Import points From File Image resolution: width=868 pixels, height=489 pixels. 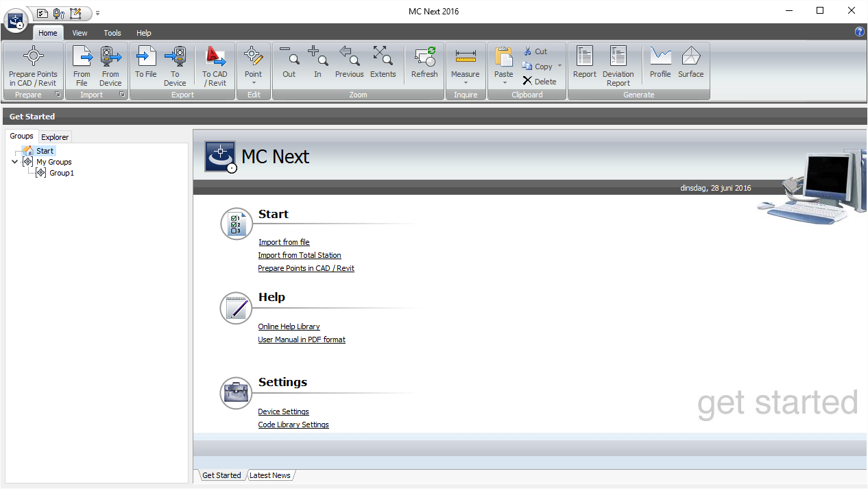(82, 67)
